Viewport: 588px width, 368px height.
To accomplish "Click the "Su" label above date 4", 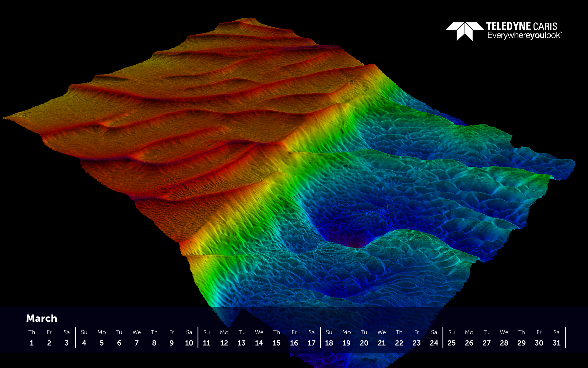I will pos(84,332).
